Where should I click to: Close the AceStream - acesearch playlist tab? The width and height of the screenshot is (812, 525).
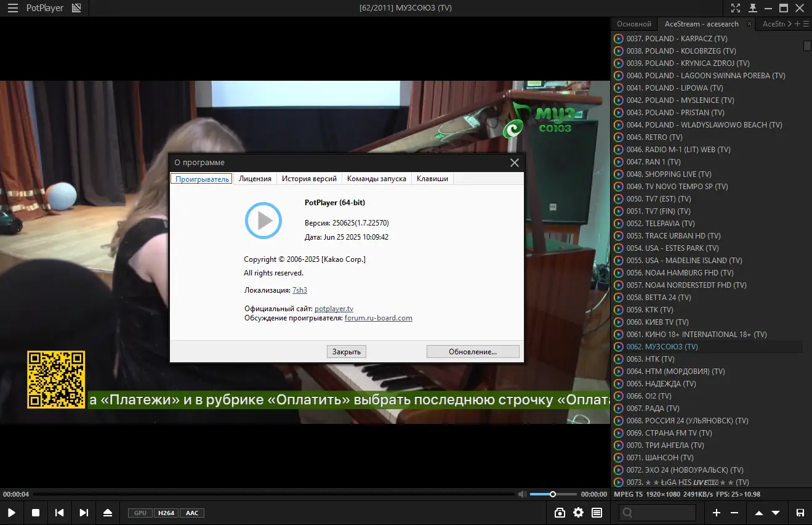pyautogui.click(x=749, y=24)
